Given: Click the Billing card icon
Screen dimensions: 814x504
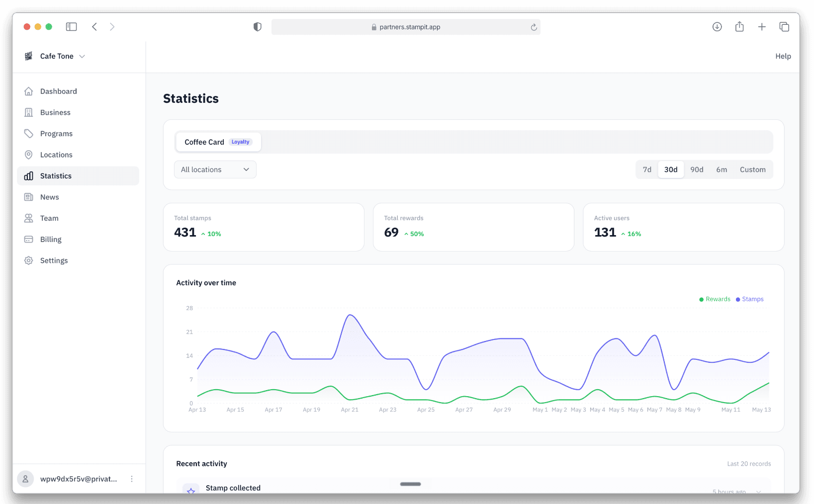Looking at the screenshot, I should pyautogui.click(x=29, y=239).
